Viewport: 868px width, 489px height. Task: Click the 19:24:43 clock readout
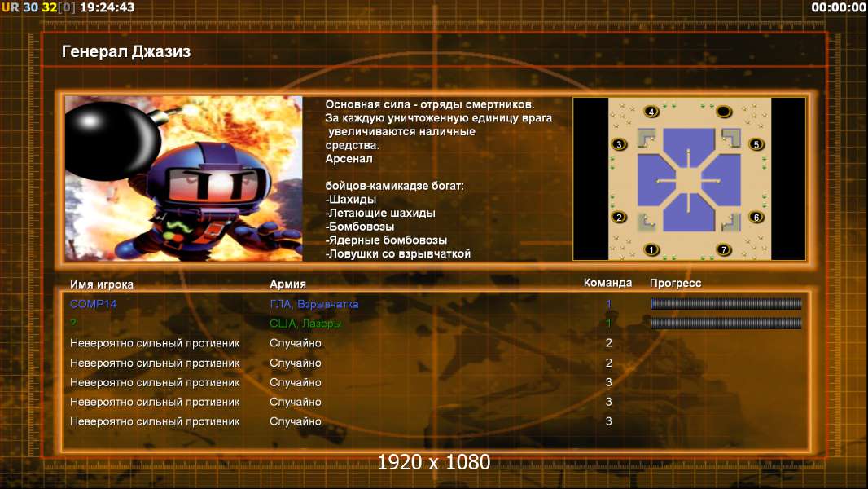[x=107, y=7]
